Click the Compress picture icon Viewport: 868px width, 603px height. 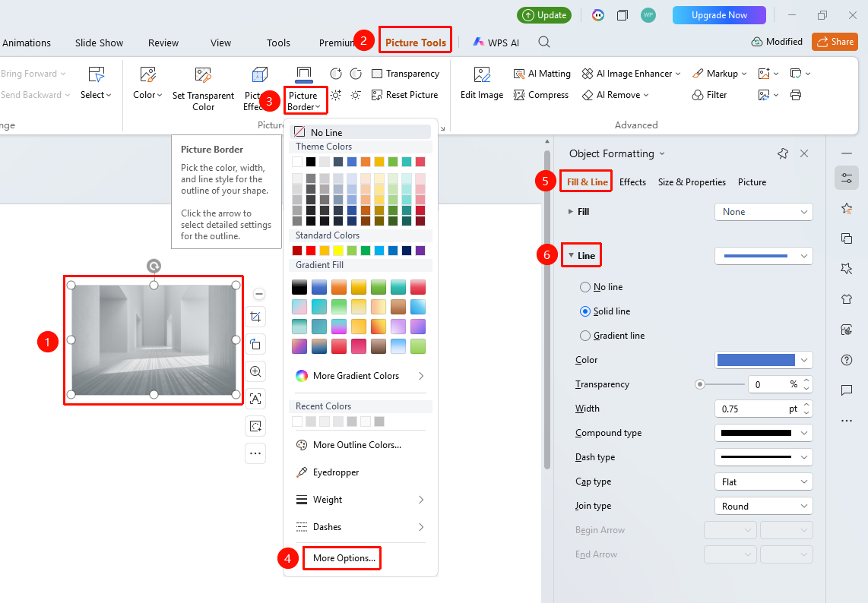[x=518, y=95]
